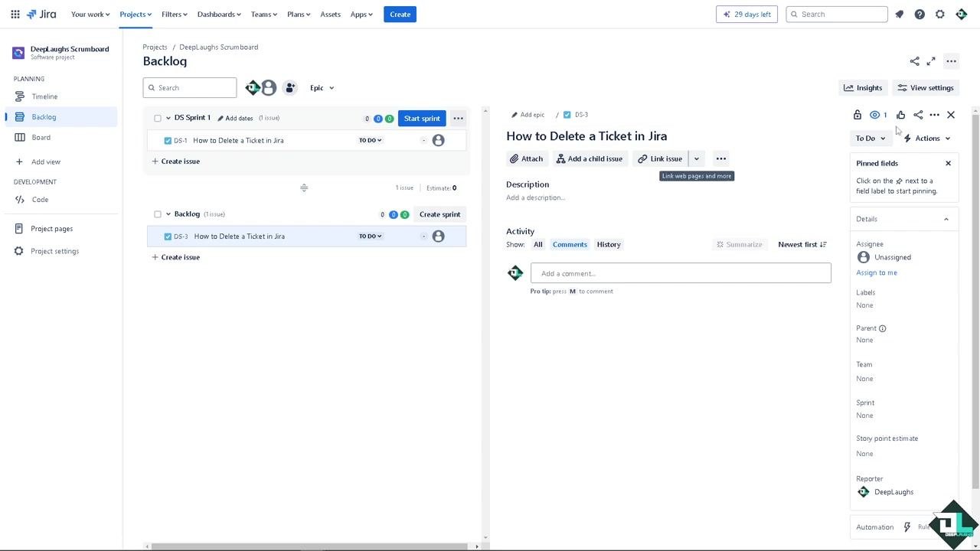The image size is (980, 551).
Task: Click the blue Create button
Action: (400, 14)
